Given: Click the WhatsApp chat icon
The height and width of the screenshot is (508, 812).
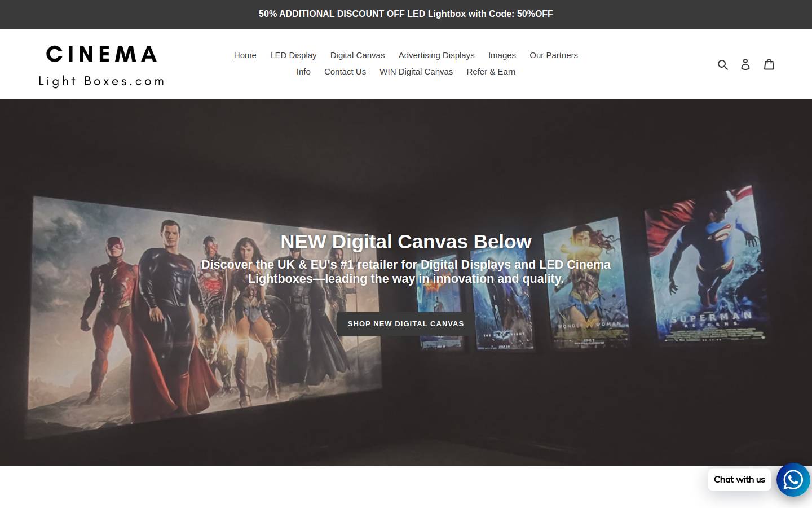Looking at the screenshot, I should [793, 480].
